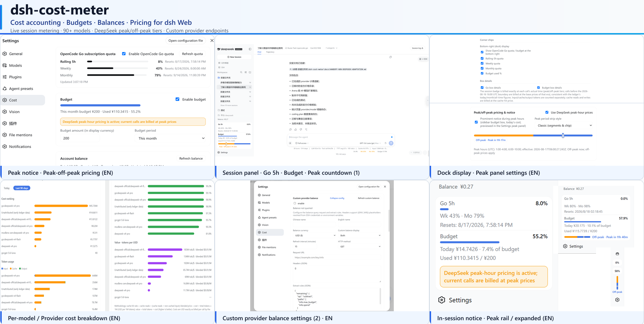Click the add workspace folder icon

[250, 72]
